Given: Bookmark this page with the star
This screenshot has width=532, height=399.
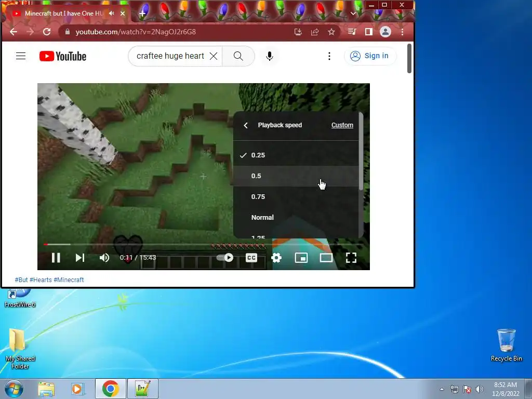Looking at the screenshot, I should [x=331, y=32].
